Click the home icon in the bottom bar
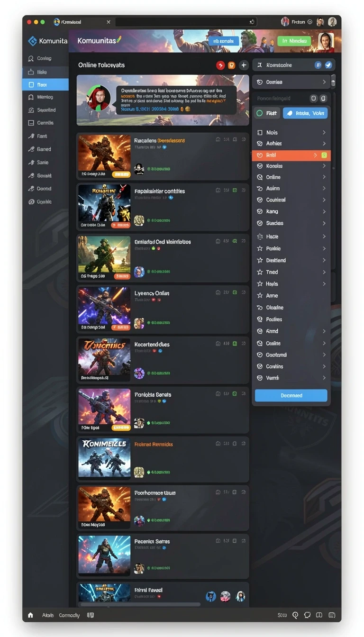Image resolution: width=364 pixels, height=637 pixels. pyautogui.click(x=31, y=615)
